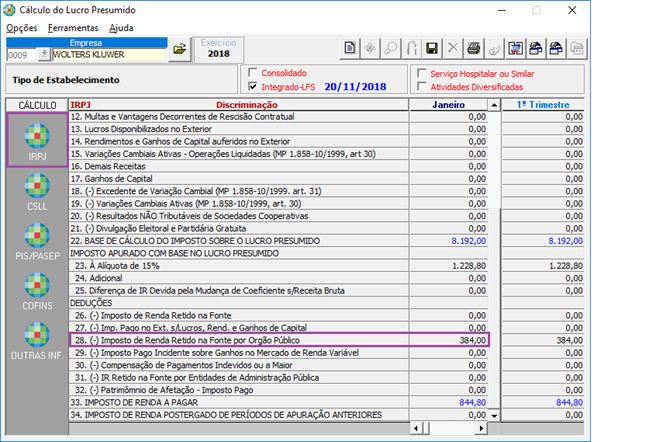670x442 pixels.
Task: Click the vertical scrollbar up arrow
Action: point(494,105)
